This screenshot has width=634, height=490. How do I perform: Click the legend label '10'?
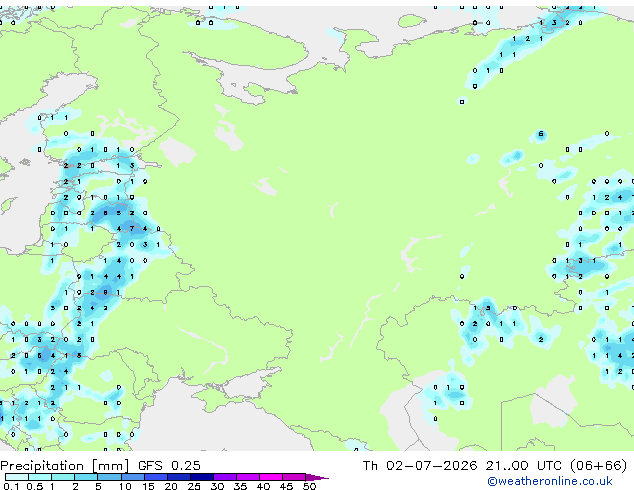coord(125,486)
